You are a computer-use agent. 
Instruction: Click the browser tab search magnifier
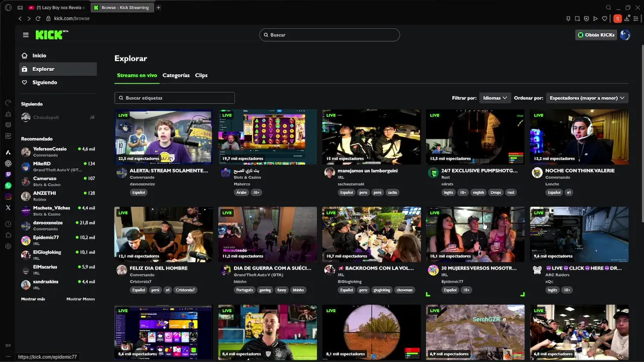pos(608,8)
